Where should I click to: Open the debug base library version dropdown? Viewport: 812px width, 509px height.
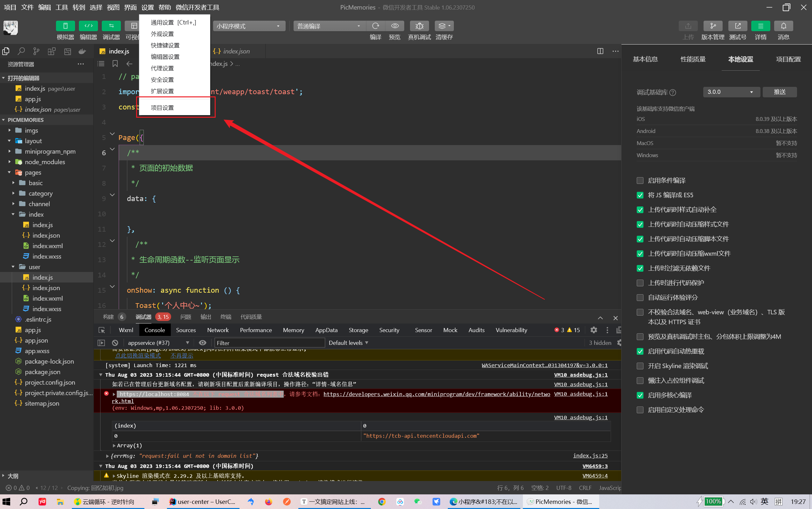731,92
